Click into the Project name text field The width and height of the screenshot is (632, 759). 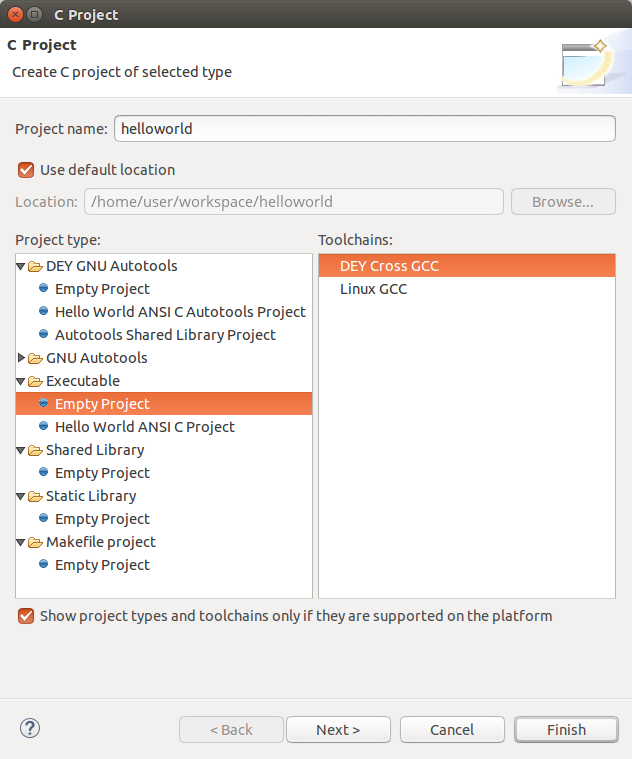coord(365,129)
